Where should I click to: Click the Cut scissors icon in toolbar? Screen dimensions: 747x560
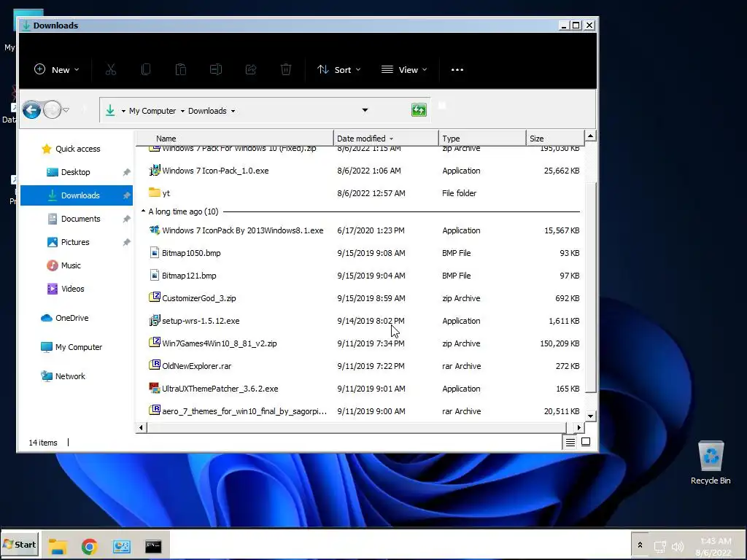111,69
